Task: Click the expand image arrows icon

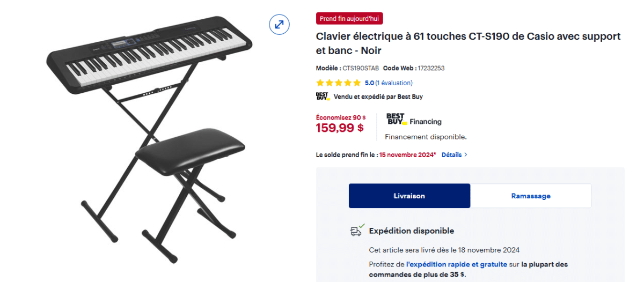Action: point(279,25)
